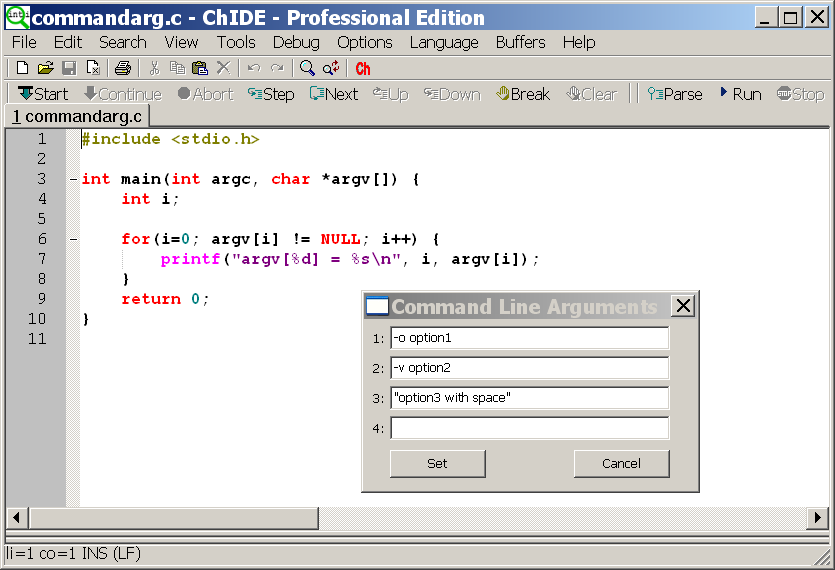This screenshot has width=835, height=570.
Task: Open the Search menu
Action: [122, 42]
